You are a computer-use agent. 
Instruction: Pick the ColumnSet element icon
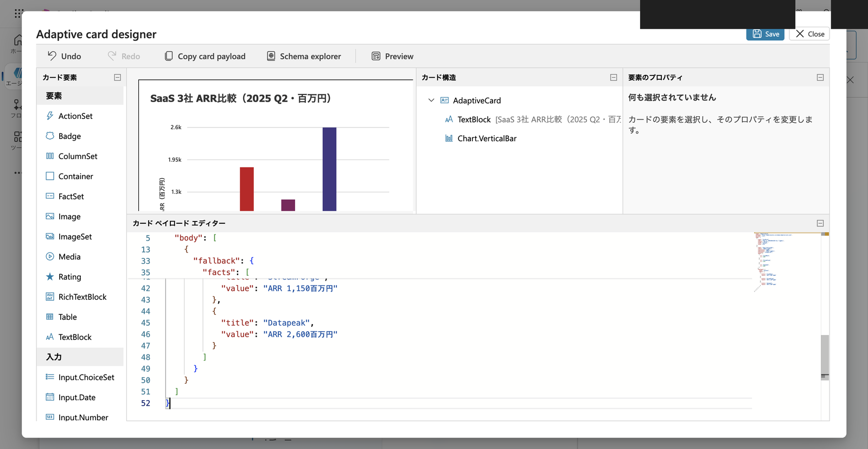(x=50, y=156)
